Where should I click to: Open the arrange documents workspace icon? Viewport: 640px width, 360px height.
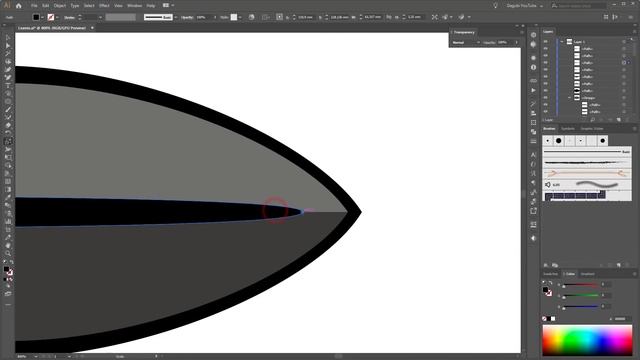[x=166, y=6]
